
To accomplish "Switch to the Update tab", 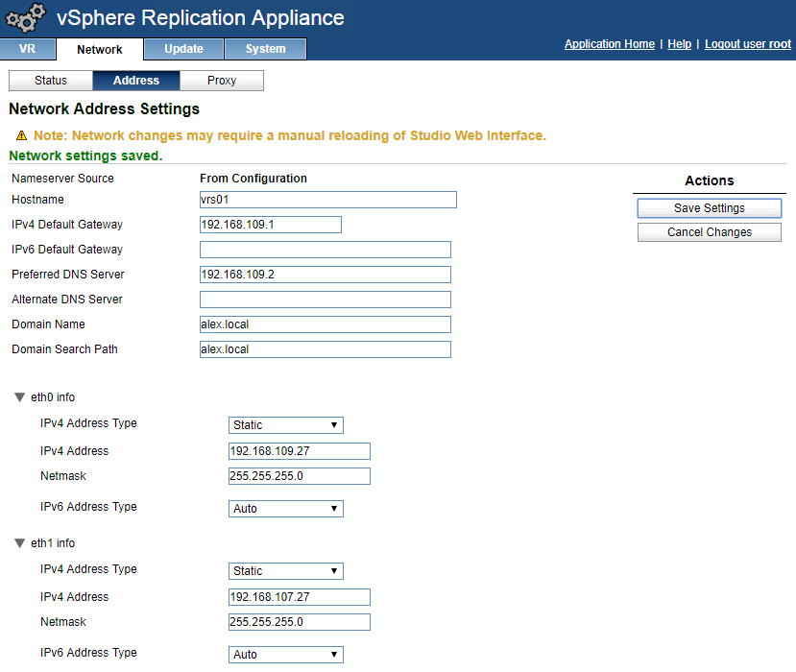I will coord(183,49).
